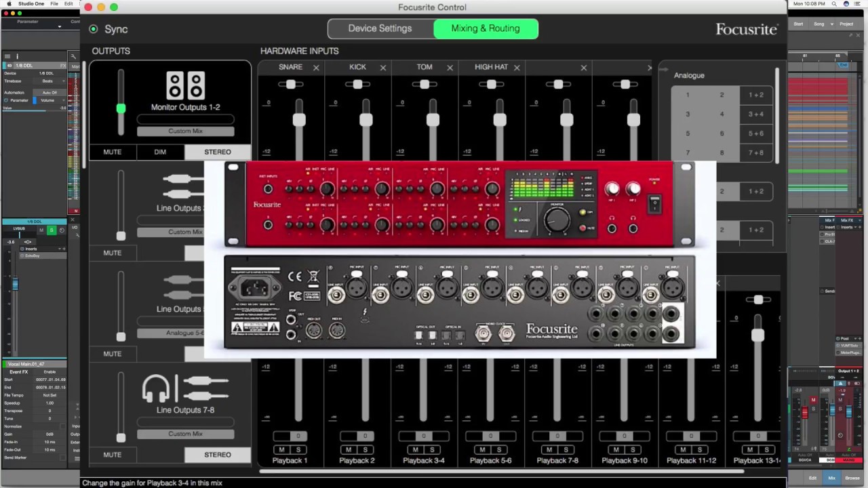
Task: Remove the KICK input channel with its X
Action: coord(383,68)
